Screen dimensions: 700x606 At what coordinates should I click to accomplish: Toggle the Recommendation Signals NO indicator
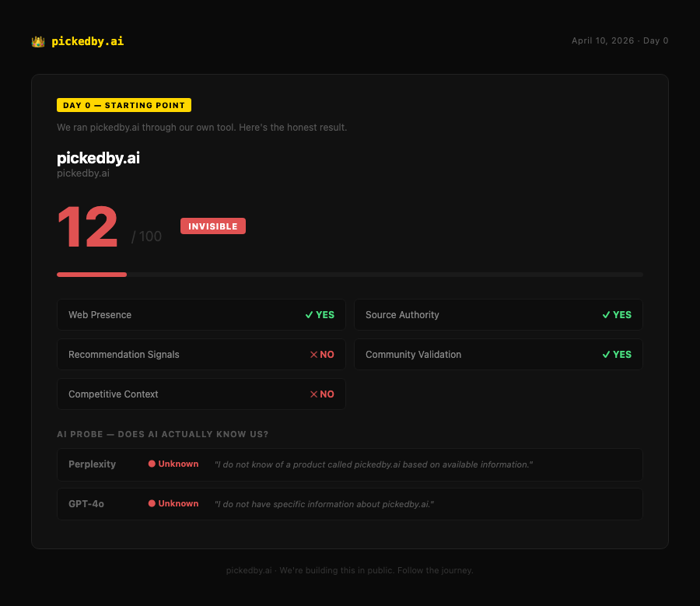tap(321, 354)
